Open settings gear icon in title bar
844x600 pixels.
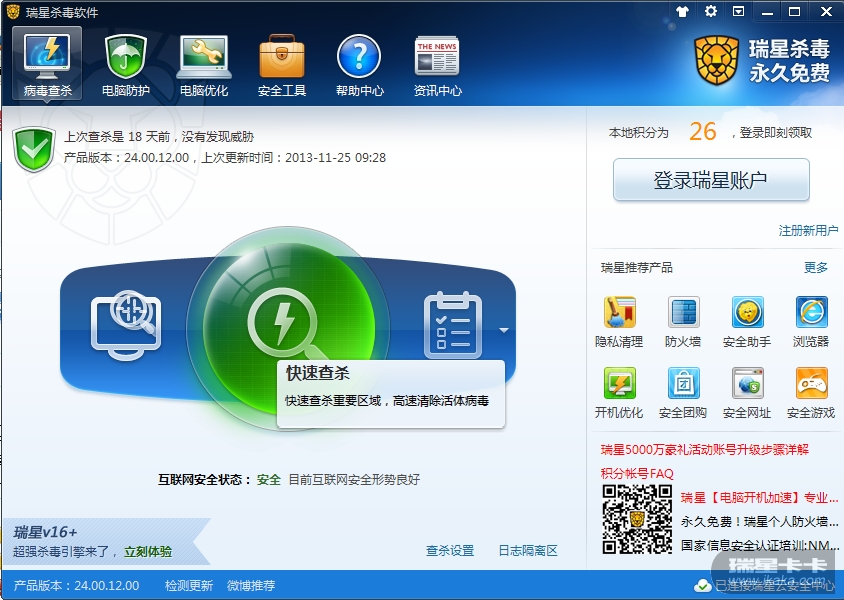tap(711, 11)
